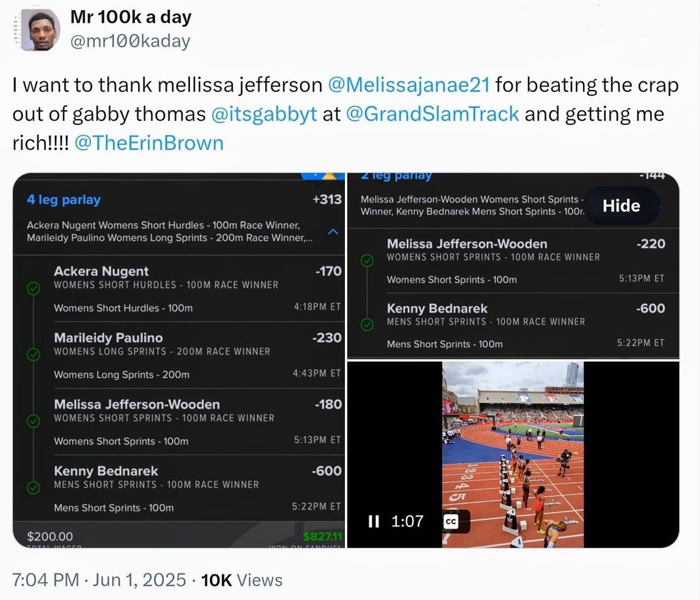700x600 pixels.
Task: Open the @Melissajanae21 mention
Action: click(409, 85)
